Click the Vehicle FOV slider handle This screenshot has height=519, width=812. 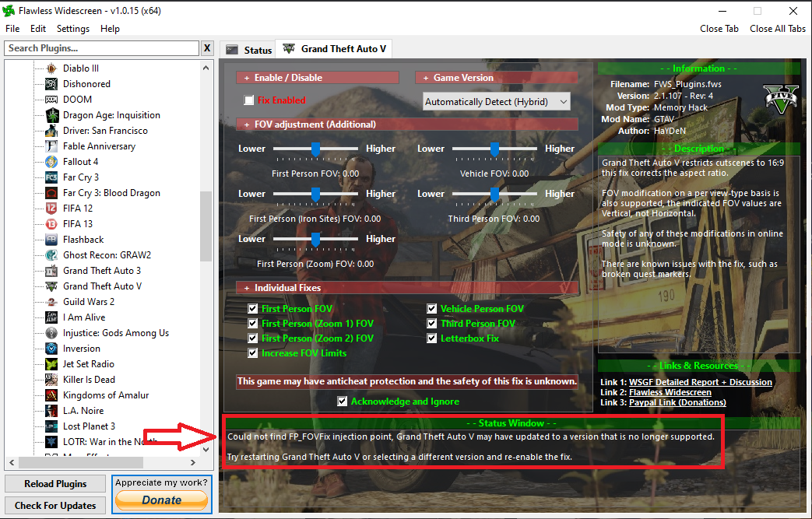pyautogui.click(x=494, y=149)
